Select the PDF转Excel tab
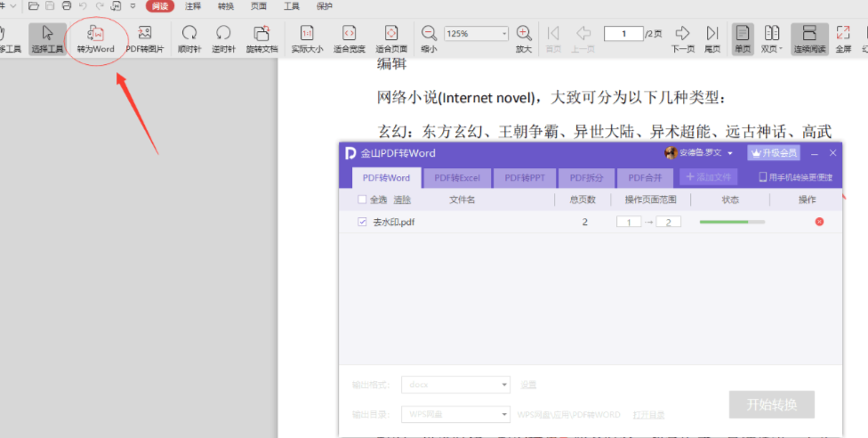 click(x=457, y=178)
